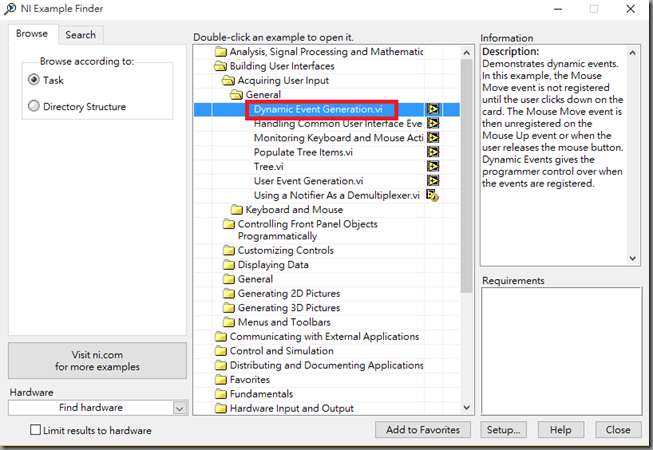
Task: Click Visit ni.com for more examples
Action: click(x=97, y=361)
